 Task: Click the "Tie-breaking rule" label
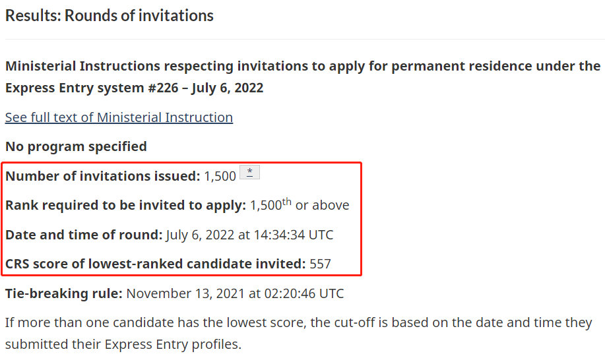[63, 293]
